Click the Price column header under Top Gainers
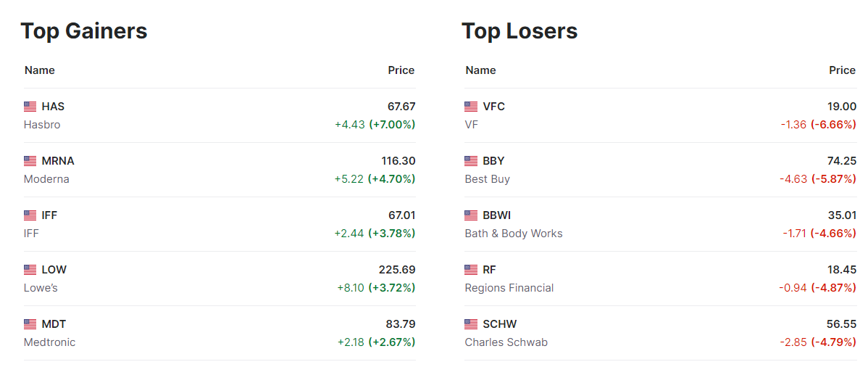The height and width of the screenshot is (375, 868). 401,70
